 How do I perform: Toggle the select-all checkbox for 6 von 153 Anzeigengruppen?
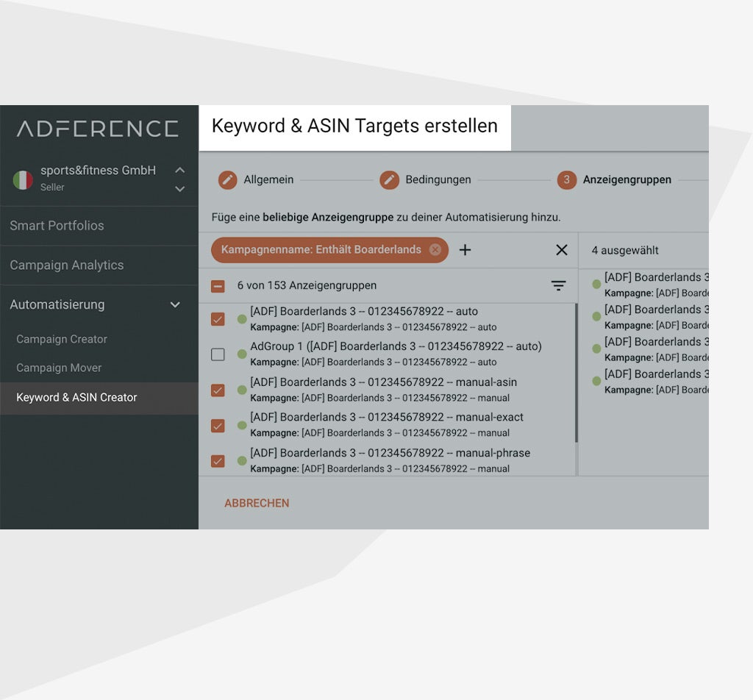[218, 286]
